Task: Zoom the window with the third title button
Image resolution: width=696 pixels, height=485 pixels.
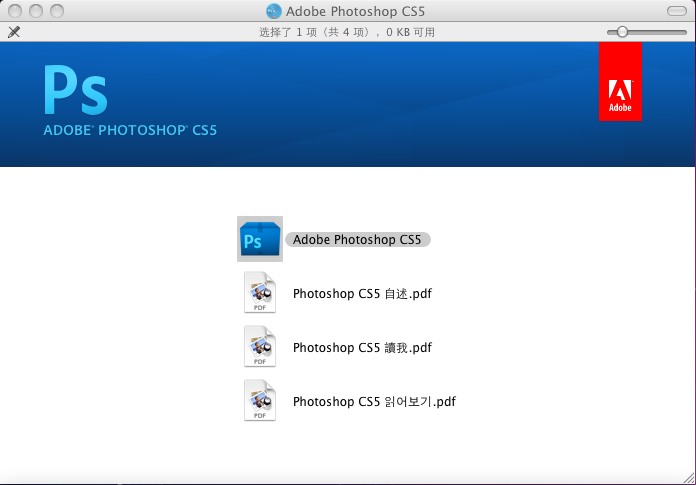Action: click(57, 11)
